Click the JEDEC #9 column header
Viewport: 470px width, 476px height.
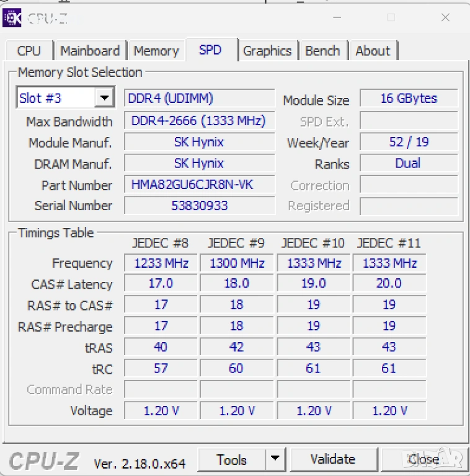[236, 243]
